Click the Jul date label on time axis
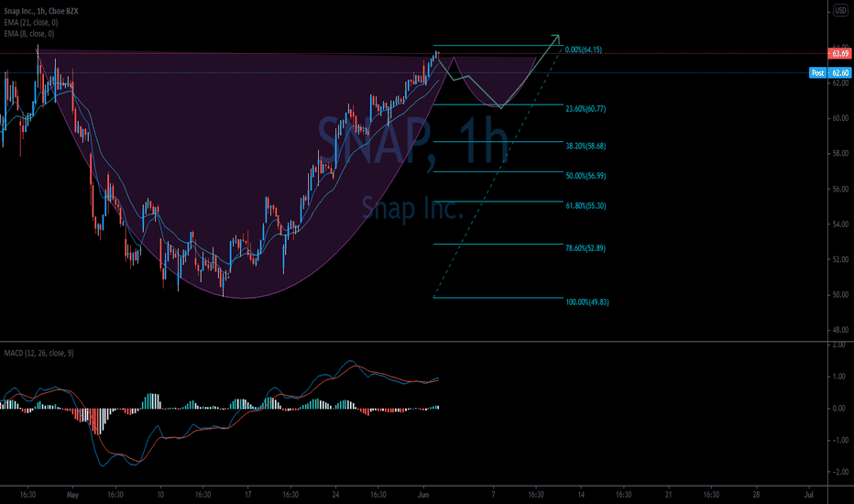 (x=809, y=495)
